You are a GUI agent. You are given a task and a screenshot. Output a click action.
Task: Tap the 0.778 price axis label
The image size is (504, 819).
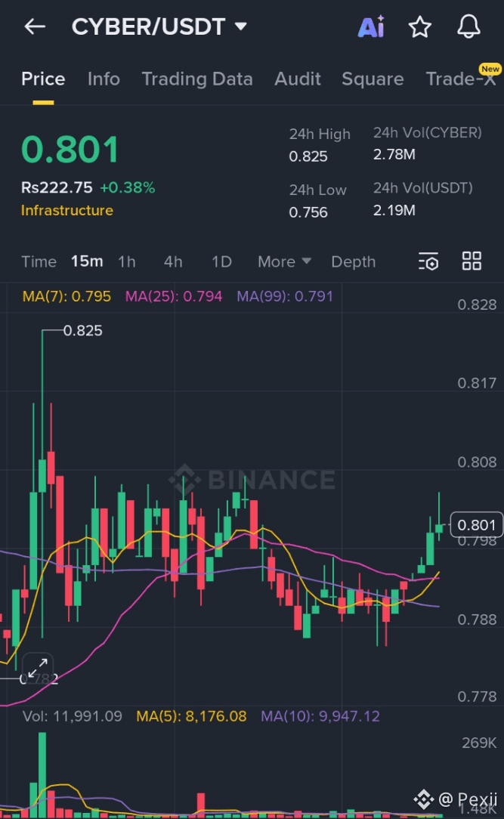coord(477,697)
